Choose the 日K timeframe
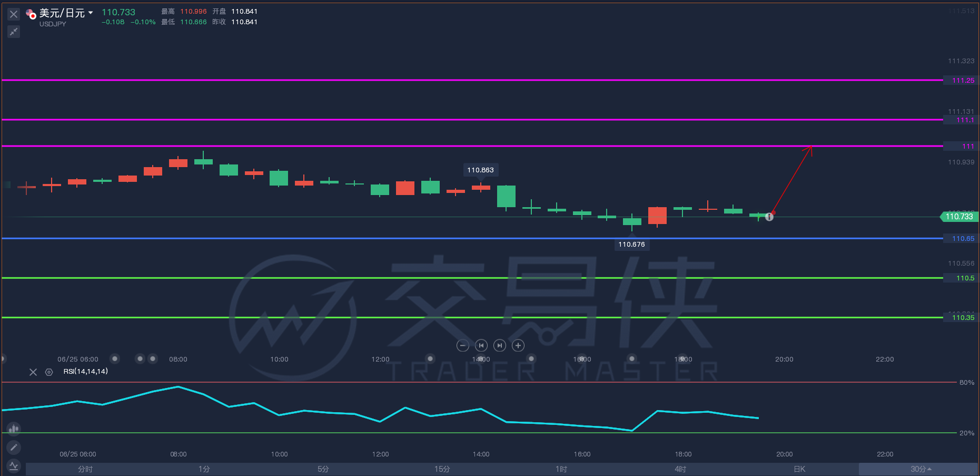 coord(799,469)
